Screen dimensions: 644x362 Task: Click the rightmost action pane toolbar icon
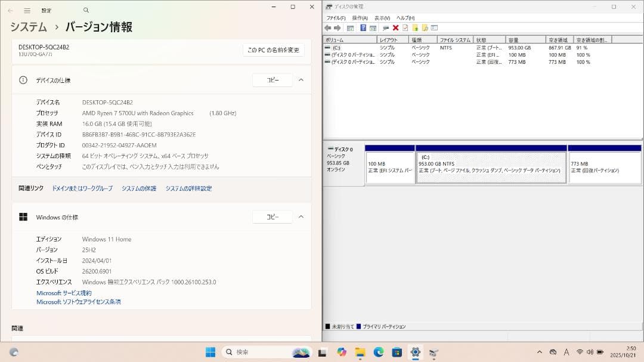434,27
